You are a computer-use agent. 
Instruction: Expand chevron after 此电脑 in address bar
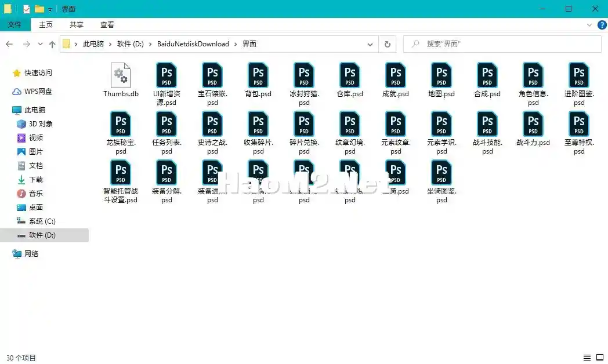pos(110,44)
